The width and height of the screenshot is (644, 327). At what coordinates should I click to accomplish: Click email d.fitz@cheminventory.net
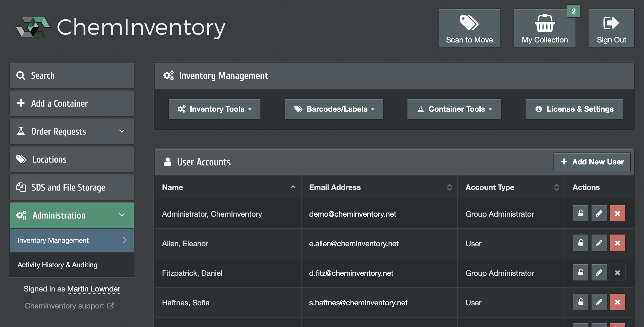click(351, 273)
